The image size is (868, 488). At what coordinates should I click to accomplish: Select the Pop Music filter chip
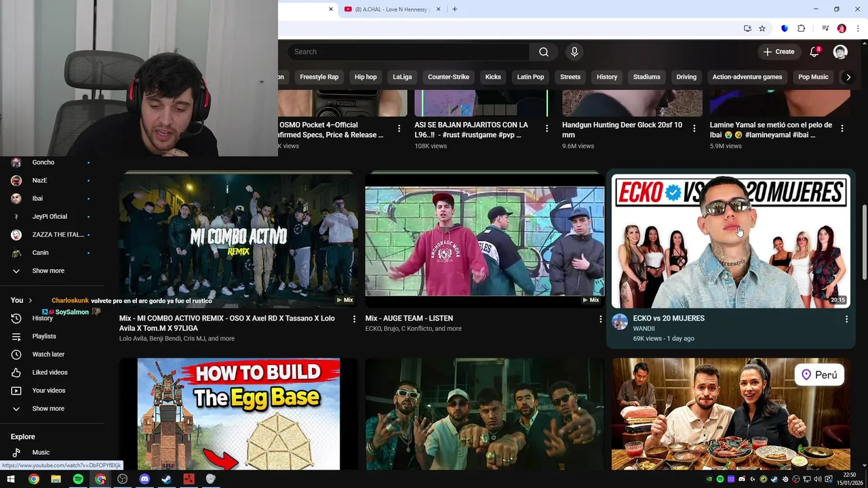click(x=813, y=77)
